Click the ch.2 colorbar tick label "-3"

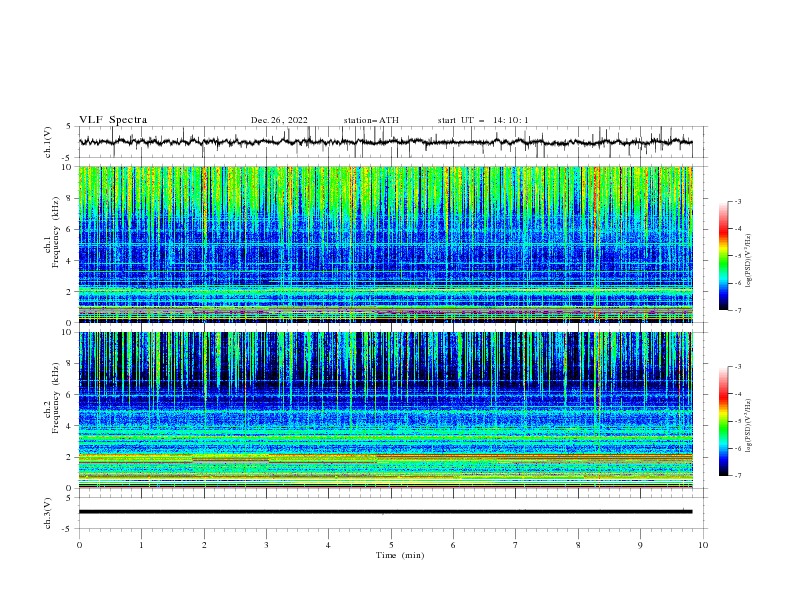click(738, 367)
